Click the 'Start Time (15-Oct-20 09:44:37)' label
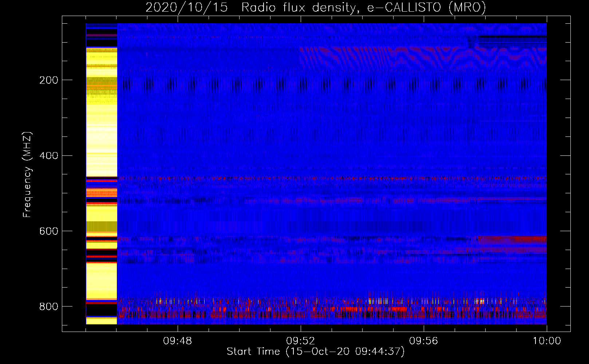 click(316, 352)
